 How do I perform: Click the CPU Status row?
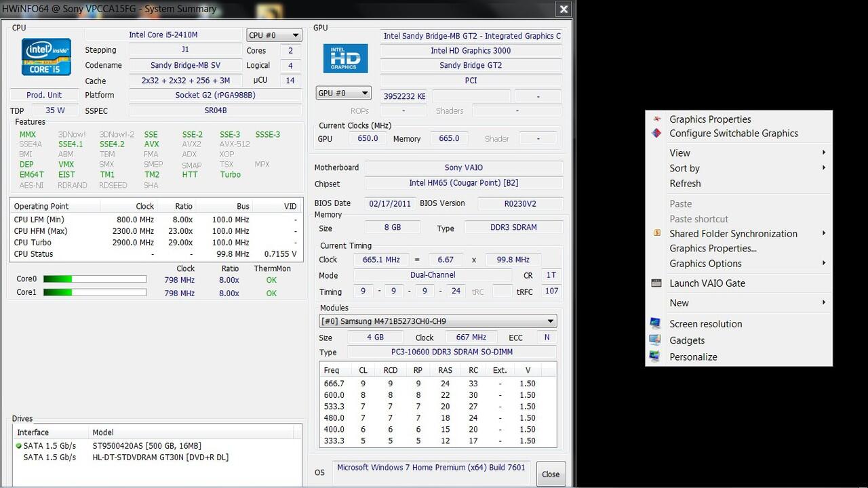(156, 254)
